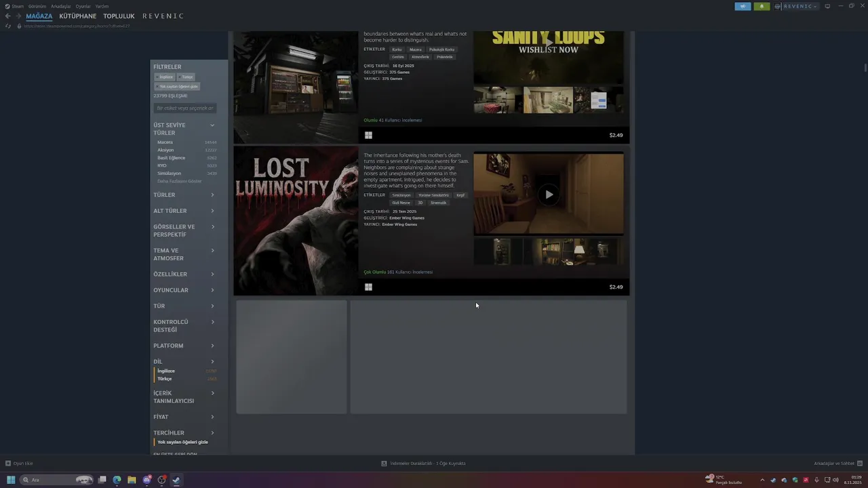Select the kitchen screenshot thumbnail in upper card
The height and width of the screenshot is (488, 868).
(498, 100)
